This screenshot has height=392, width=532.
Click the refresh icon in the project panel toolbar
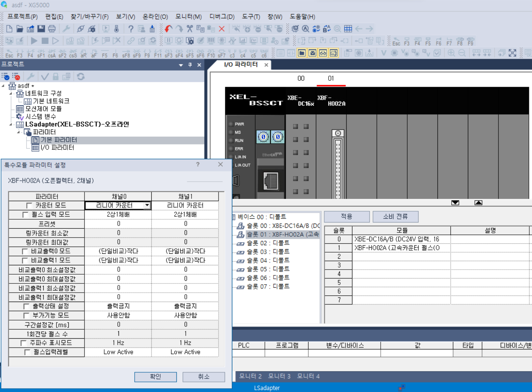[x=81, y=76]
